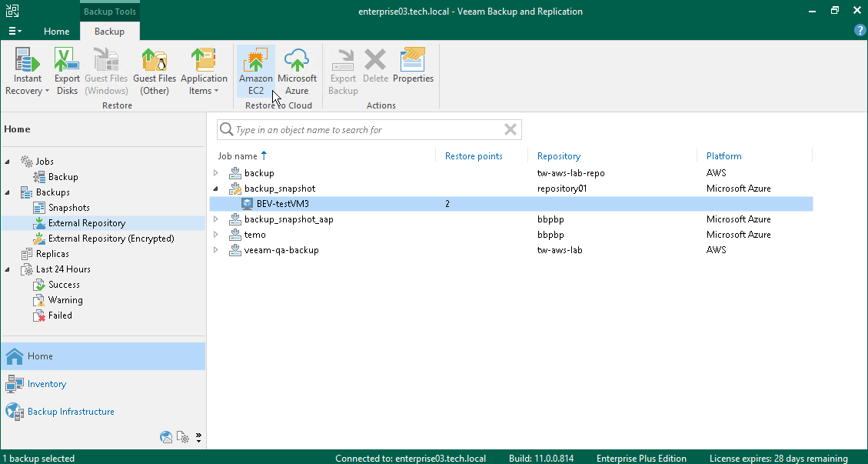Click the magnifier search icon
Image resolution: width=868 pixels, height=464 pixels.
coord(226,130)
